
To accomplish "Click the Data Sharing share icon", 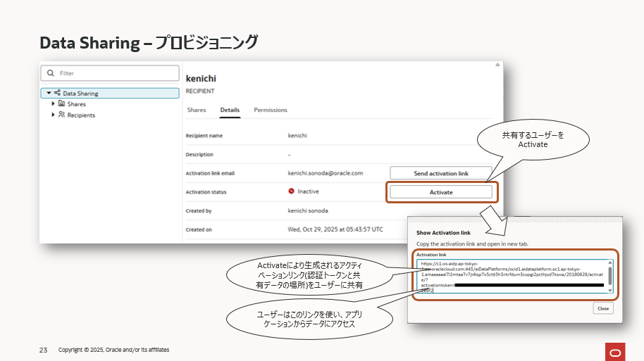I will tap(57, 93).
